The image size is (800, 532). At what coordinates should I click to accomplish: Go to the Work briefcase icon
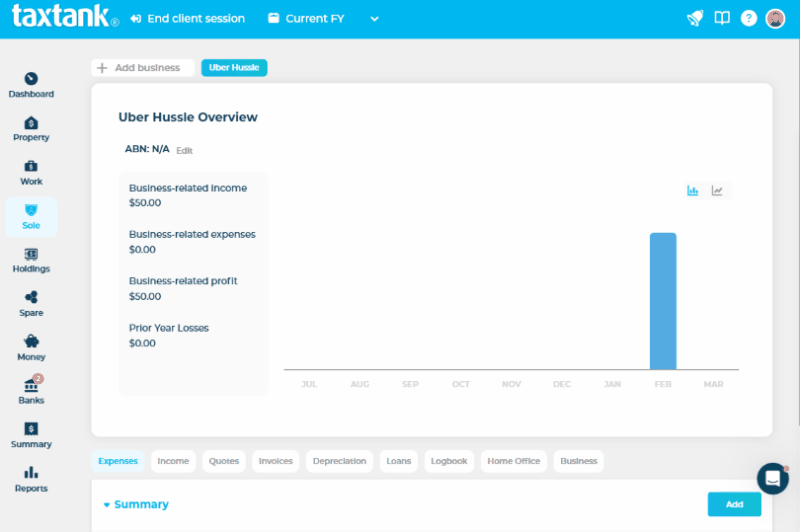point(31,166)
